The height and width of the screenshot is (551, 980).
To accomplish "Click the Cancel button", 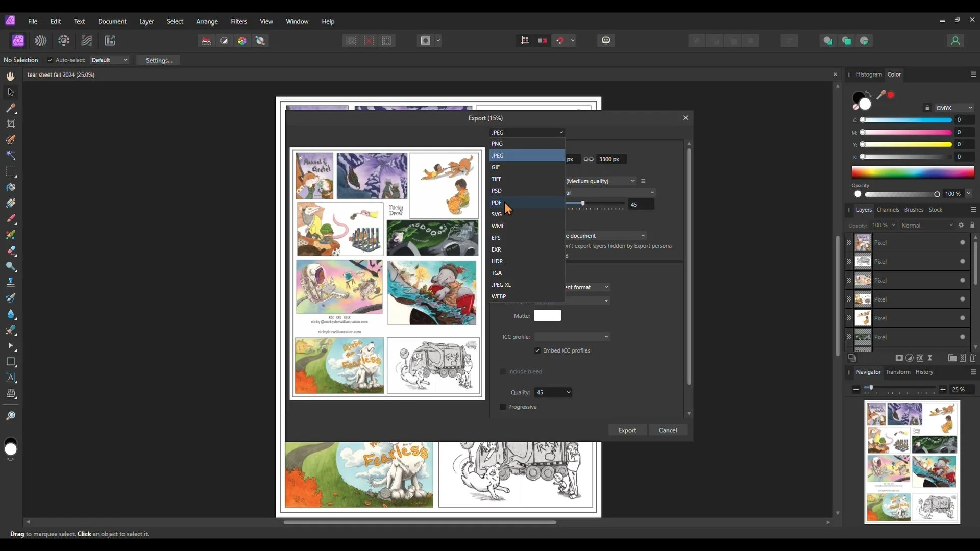I will pyautogui.click(x=668, y=430).
